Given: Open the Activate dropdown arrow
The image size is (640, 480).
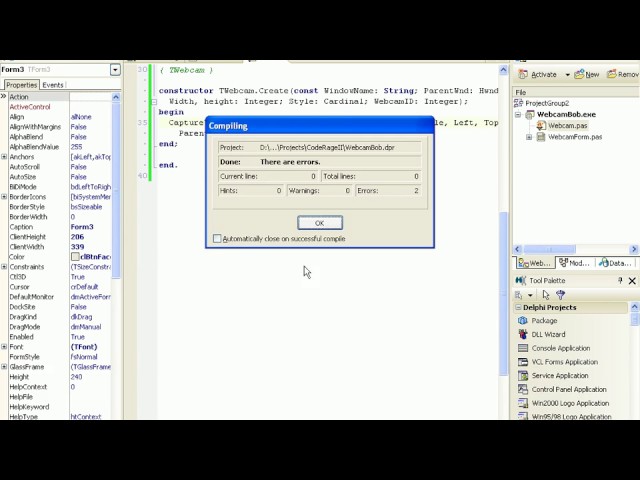Looking at the screenshot, I should click(x=567, y=75).
